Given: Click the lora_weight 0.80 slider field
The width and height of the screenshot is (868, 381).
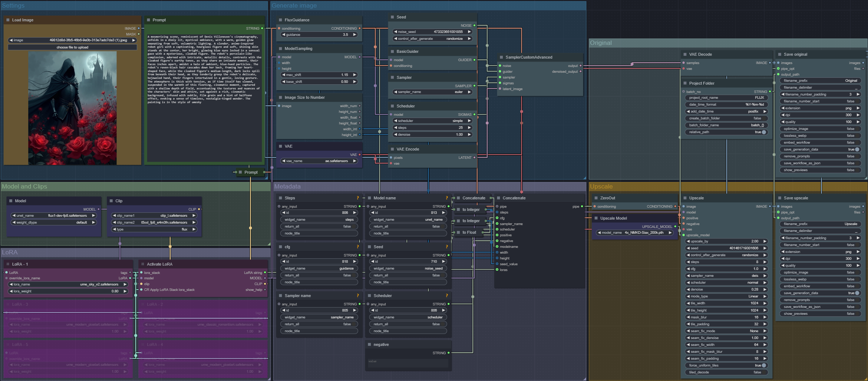Looking at the screenshot, I should (68, 291).
